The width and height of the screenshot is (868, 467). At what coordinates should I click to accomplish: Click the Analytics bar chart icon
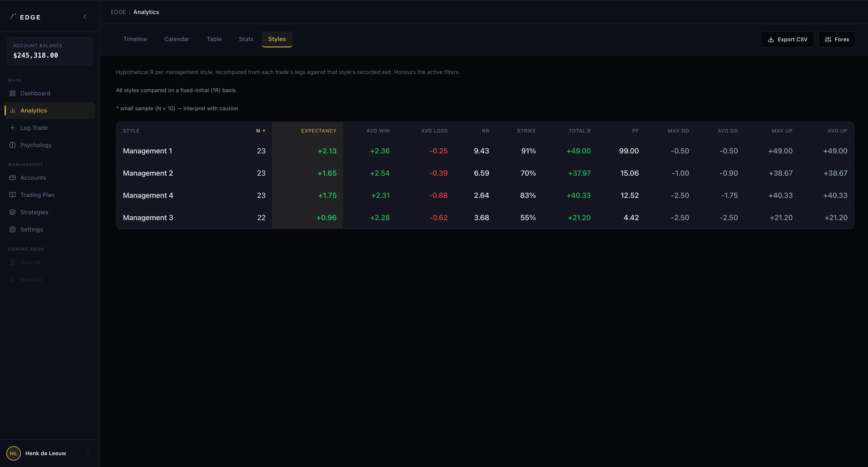click(12, 111)
